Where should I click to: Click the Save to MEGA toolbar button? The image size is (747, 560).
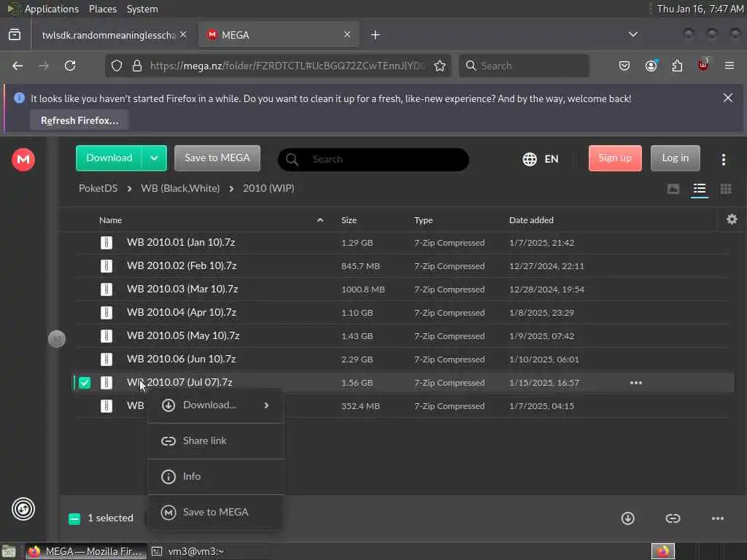point(217,158)
